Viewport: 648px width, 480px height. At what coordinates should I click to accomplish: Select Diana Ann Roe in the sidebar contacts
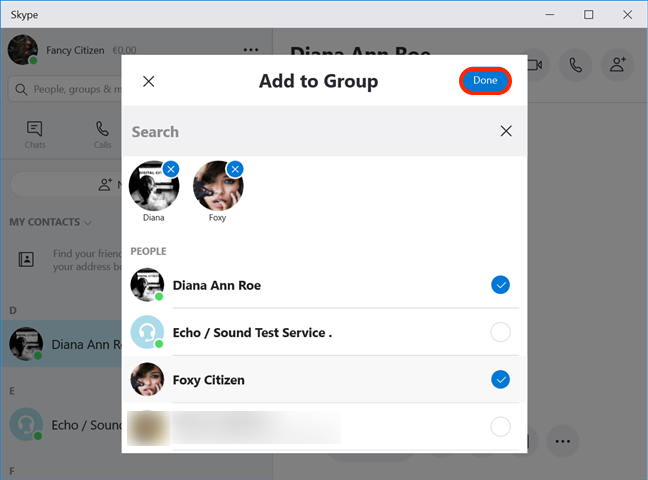pos(62,343)
